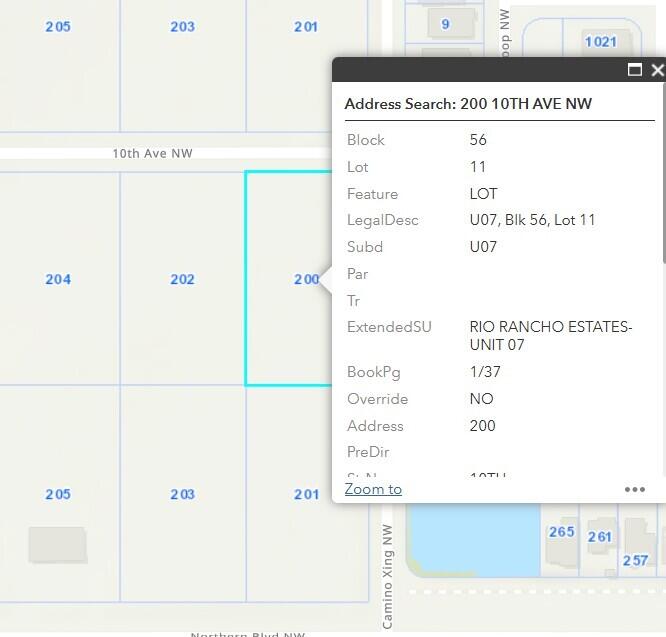Select the parcel labeled 202
Viewport: 666px width, 637px height.
pyautogui.click(x=182, y=279)
